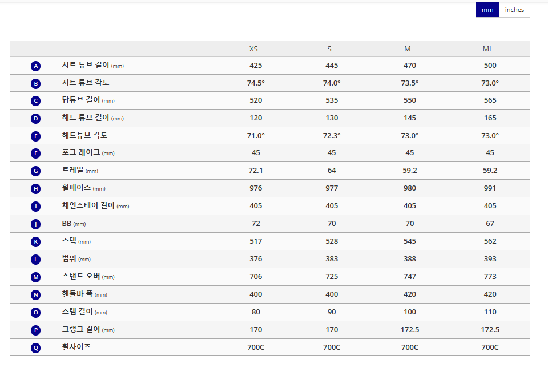Click the D badge for head tube length
The height and width of the screenshot is (392, 548).
(x=35, y=119)
